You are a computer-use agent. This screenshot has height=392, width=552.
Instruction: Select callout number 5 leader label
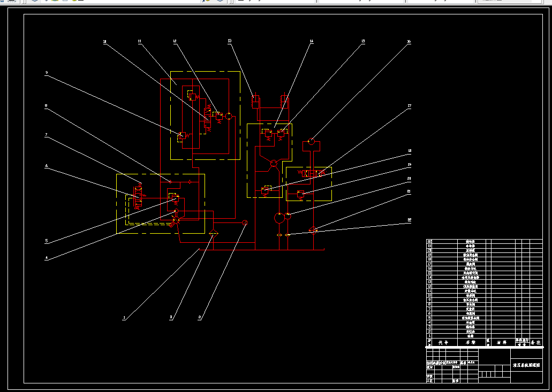[47, 241]
